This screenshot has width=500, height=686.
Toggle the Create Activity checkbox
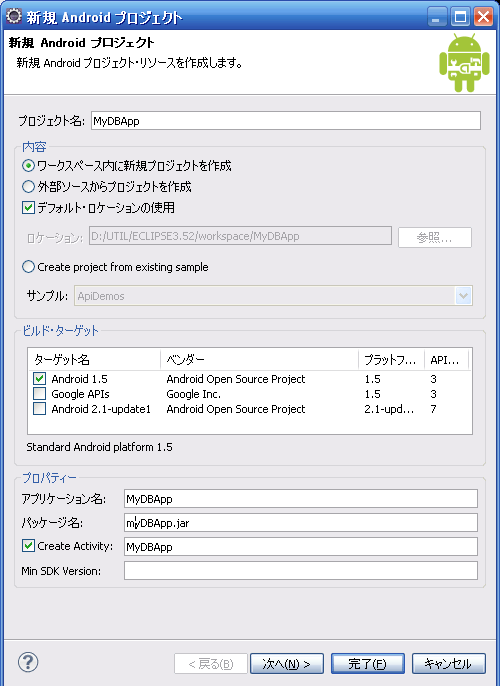[x=28, y=546]
